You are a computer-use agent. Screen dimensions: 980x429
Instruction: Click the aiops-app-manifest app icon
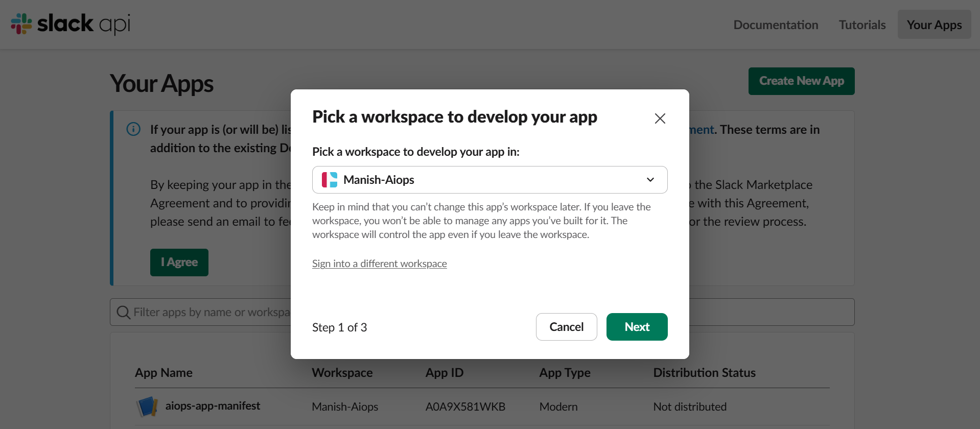(147, 407)
